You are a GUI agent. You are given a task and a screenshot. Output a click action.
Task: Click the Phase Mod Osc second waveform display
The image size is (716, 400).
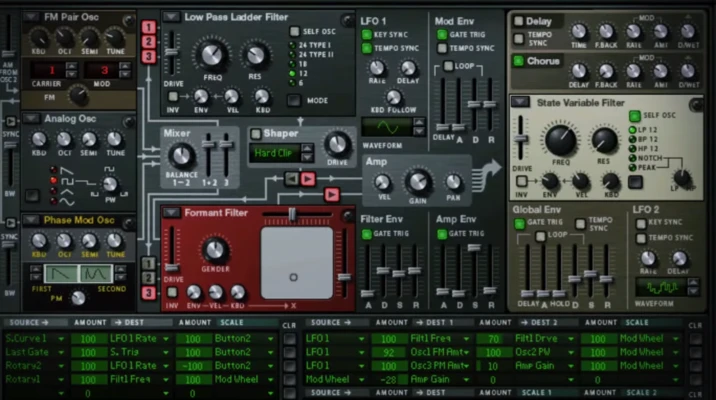tap(96, 274)
